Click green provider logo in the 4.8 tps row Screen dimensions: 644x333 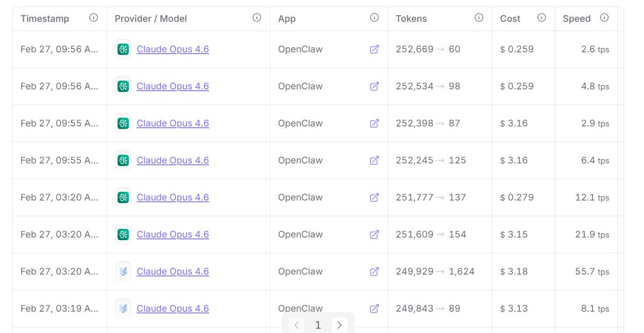[123, 86]
